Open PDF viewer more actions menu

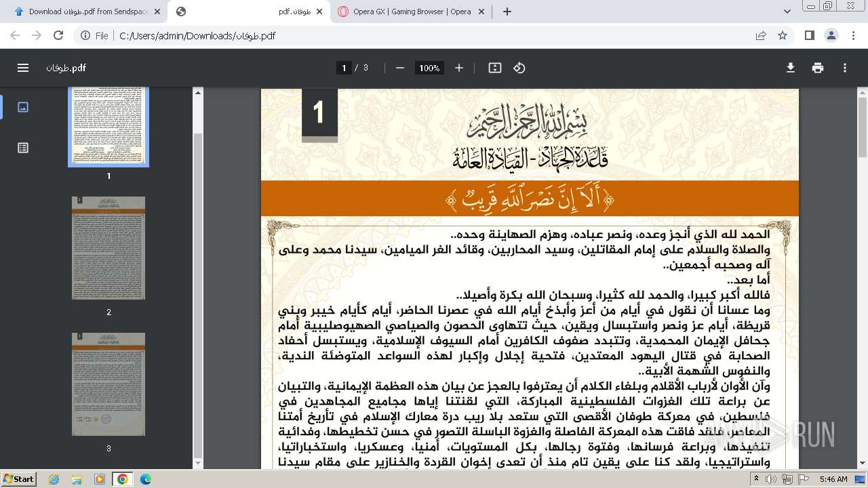click(845, 68)
